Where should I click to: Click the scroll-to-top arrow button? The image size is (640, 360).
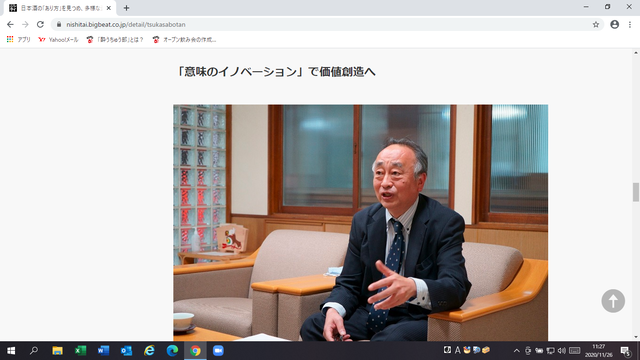613,301
